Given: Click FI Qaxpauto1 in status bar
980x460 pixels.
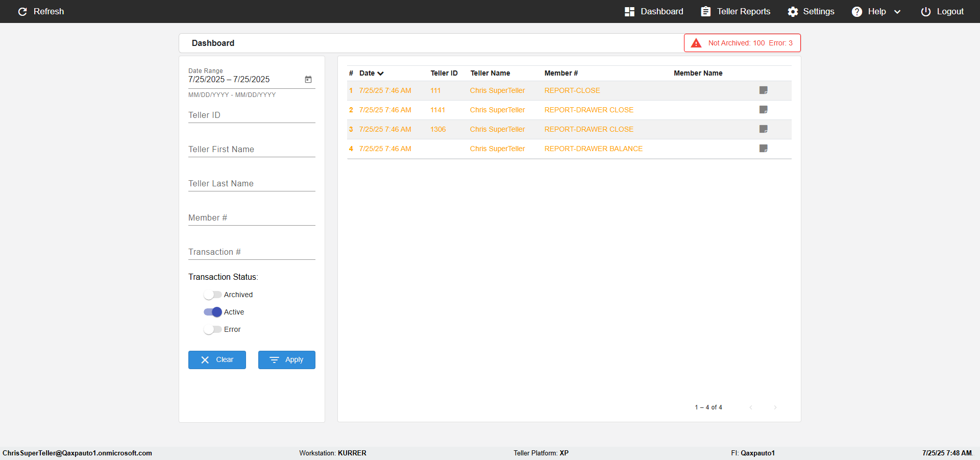Looking at the screenshot, I should [x=753, y=453].
